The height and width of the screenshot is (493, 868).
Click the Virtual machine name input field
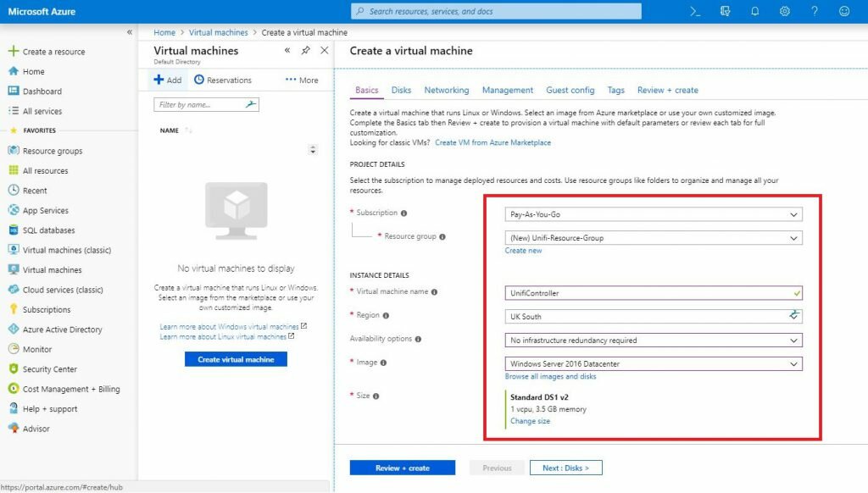pyautogui.click(x=654, y=293)
